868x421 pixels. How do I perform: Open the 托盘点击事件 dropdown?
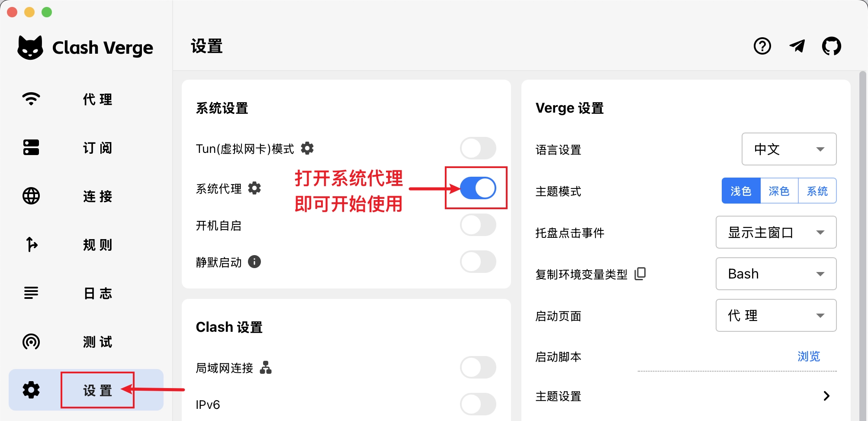775,233
